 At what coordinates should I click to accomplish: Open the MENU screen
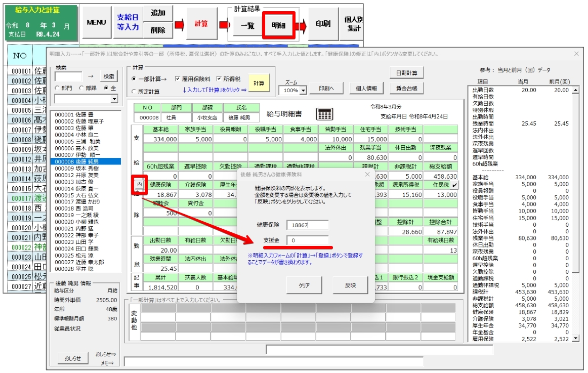[96, 23]
